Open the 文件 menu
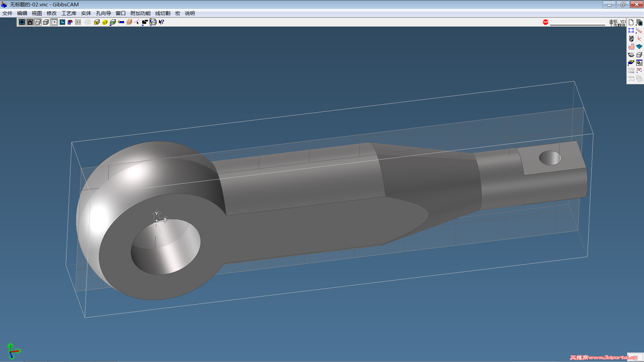The width and height of the screenshot is (644, 362). pos(7,13)
